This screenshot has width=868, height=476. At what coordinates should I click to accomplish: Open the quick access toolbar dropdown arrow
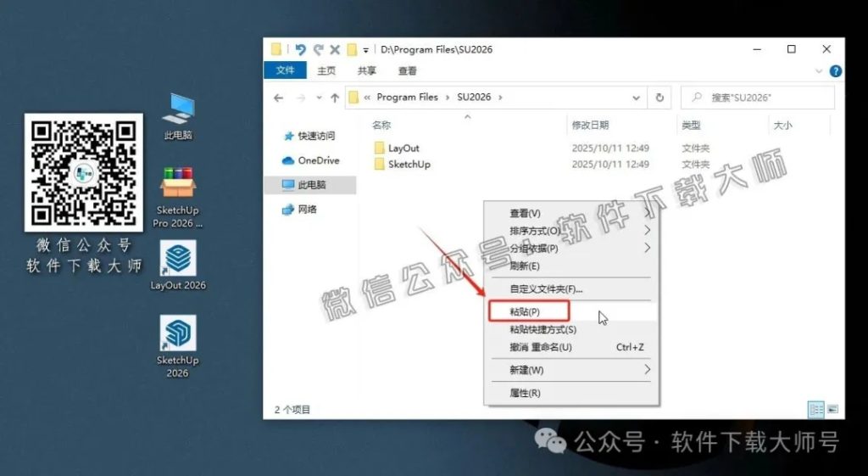click(x=366, y=50)
